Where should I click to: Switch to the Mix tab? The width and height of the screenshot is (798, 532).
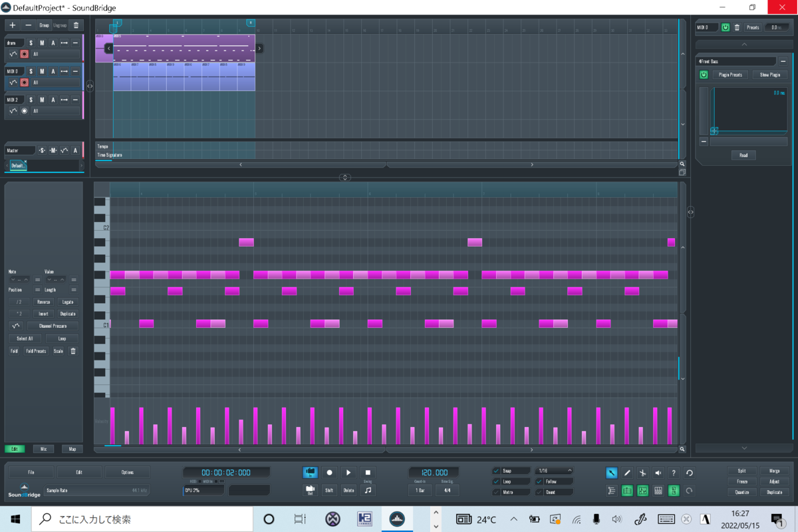point(43,449)
